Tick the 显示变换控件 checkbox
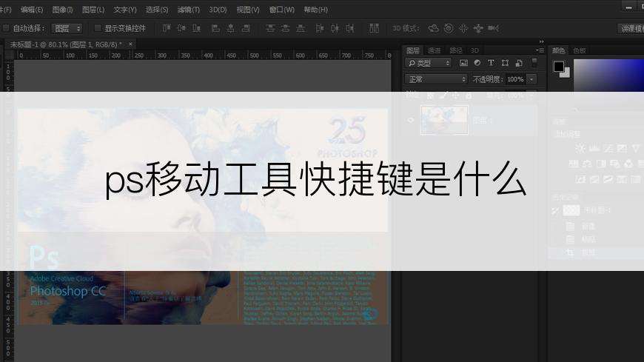This screenshot has width=644, height=362. (98, 28)
